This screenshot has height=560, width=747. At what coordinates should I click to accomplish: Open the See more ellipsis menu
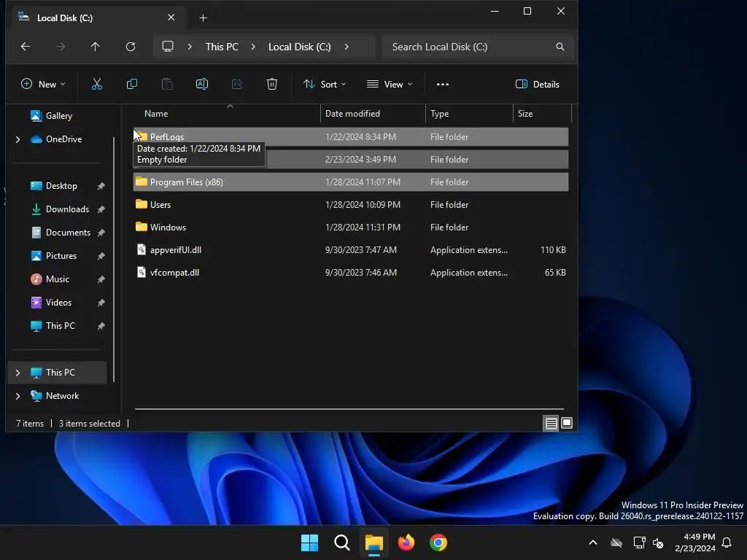[x=443, y=85]
